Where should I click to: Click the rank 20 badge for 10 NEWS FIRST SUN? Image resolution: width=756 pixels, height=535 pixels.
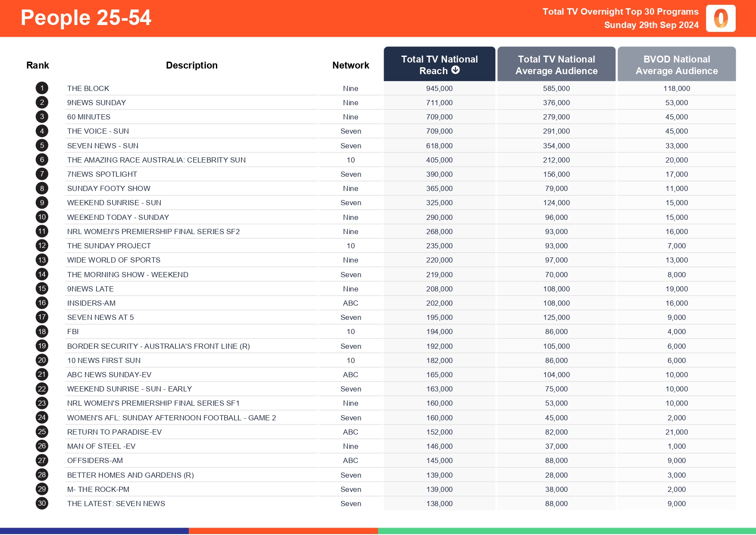(41, 360)
